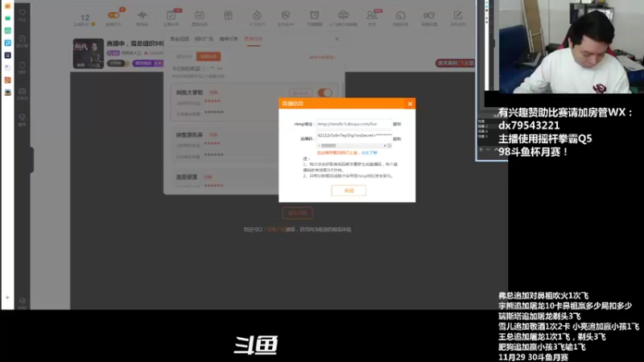Select the active orange-underlined task tab
Screen dimensions: 644x362
254,39
